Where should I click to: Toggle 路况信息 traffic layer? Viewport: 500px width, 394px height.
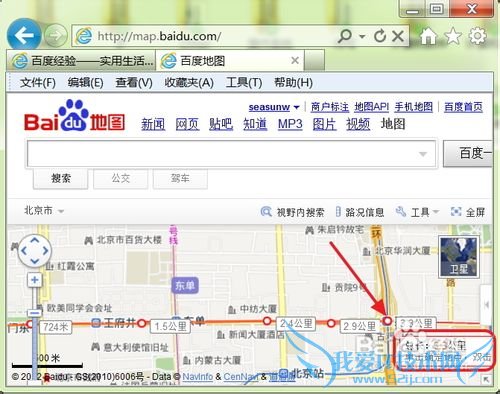pyautogui.click(x=360, y=212)
